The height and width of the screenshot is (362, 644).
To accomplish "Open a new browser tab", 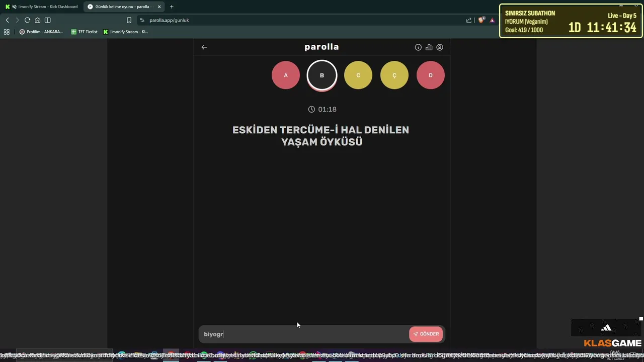I will click(172, 7).
